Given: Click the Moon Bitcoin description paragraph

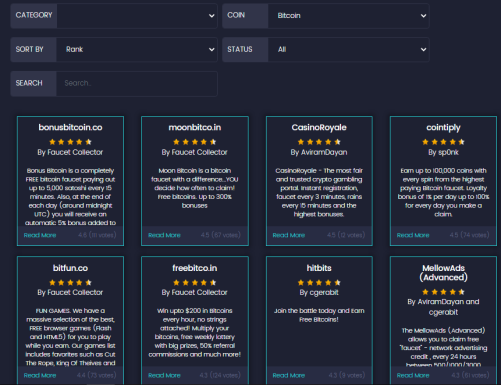Looking at the screenshot, I should point(195,188).
